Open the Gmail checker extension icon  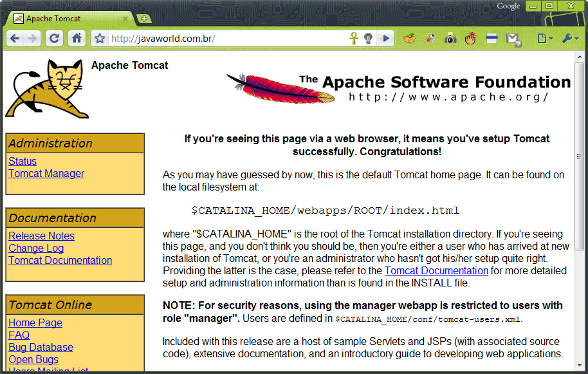pyautogui.click(x=513, y=39)
